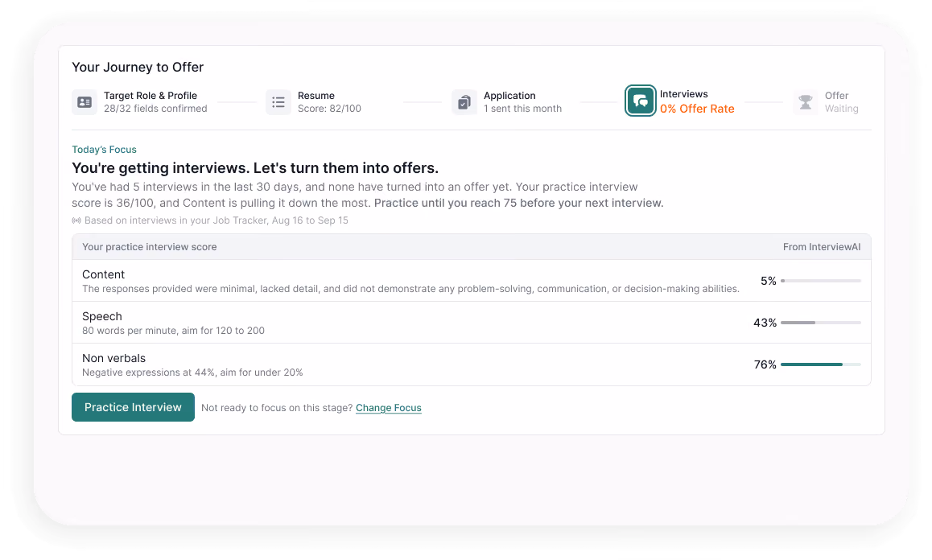Click the 43% Speech score value
932x560 pixels.
click(765, 323)
